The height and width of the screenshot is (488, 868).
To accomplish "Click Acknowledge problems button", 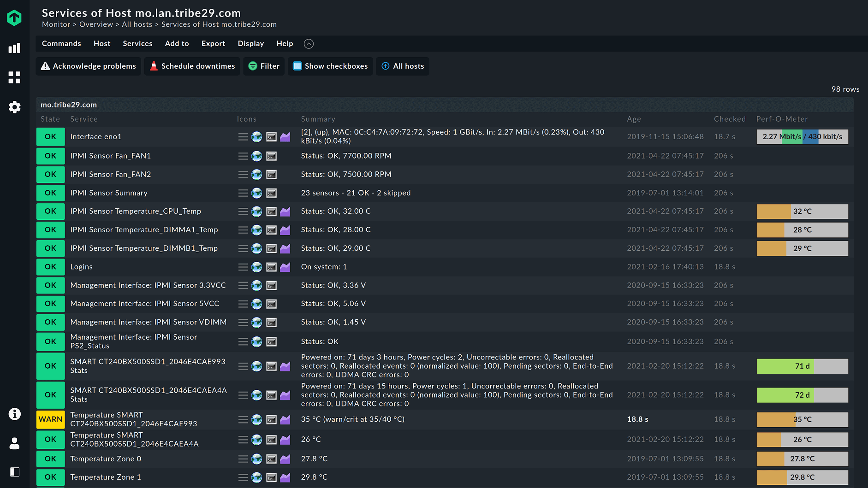I will [x=89, y=66].
